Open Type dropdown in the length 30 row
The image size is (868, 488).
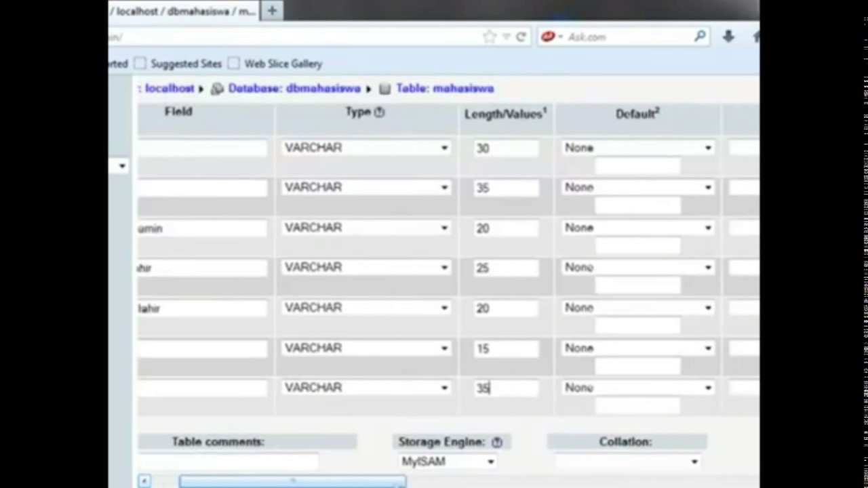(x=366, y=148)
